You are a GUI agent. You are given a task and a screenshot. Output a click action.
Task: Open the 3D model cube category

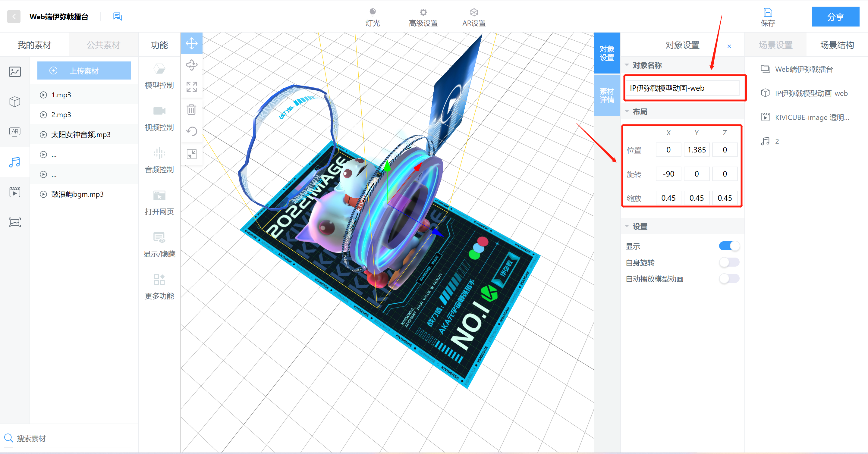point(14,102)
